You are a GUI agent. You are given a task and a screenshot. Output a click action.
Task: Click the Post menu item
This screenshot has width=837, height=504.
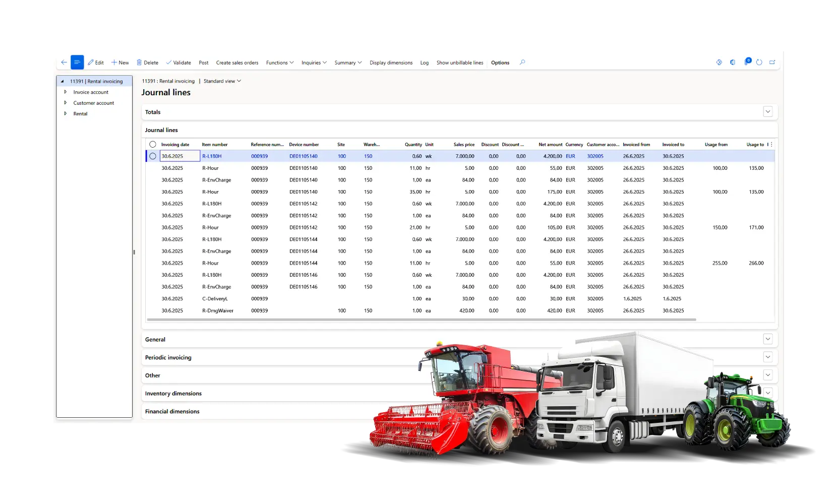204,62
